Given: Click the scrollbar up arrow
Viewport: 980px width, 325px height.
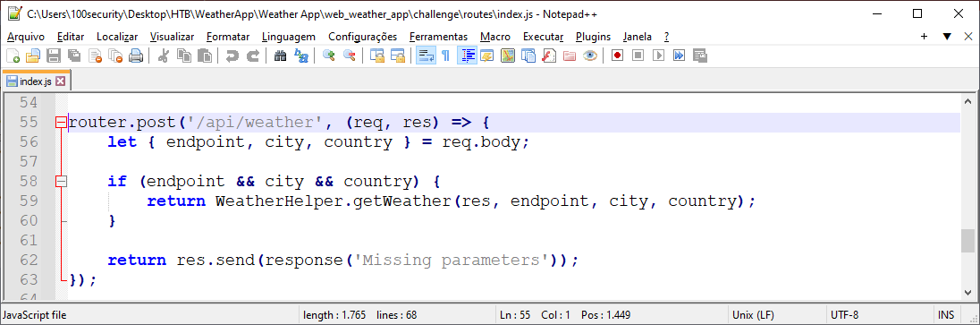Looking at the screenshot, I should pos(967,101).
